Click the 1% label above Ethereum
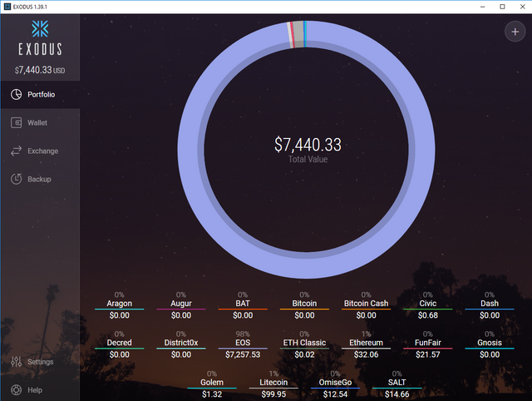Image resolution: width=532 pixels, height=401 pixels. coord(366,334)
